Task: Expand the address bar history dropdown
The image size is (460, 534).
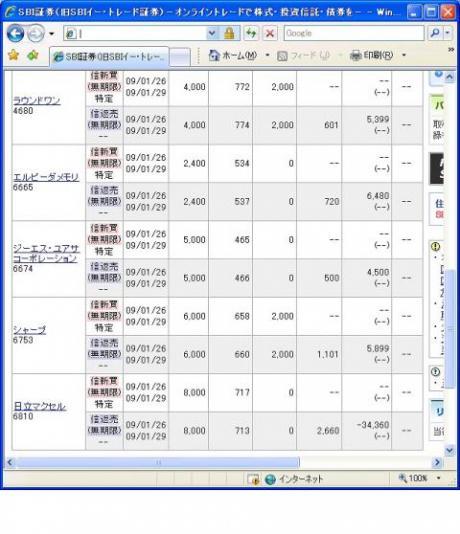Action: (212, 33)
